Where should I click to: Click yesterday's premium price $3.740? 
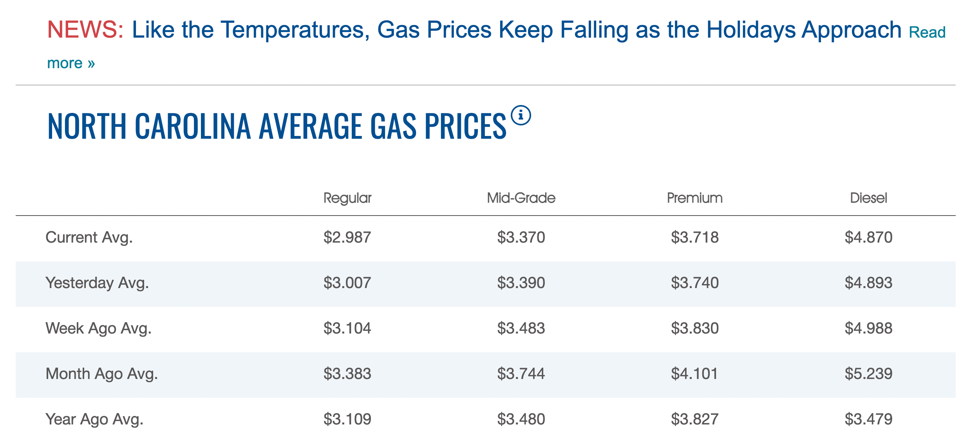point(694,283)
